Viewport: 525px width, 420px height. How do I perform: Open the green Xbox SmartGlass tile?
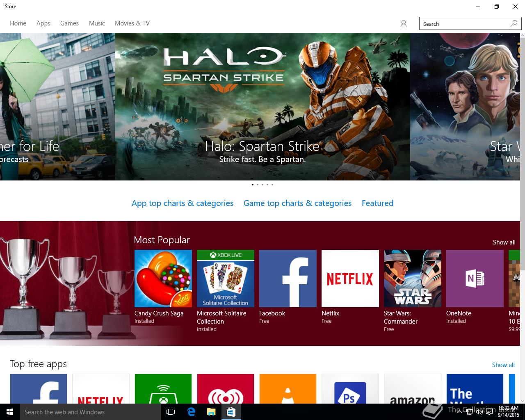click(163, 388)
